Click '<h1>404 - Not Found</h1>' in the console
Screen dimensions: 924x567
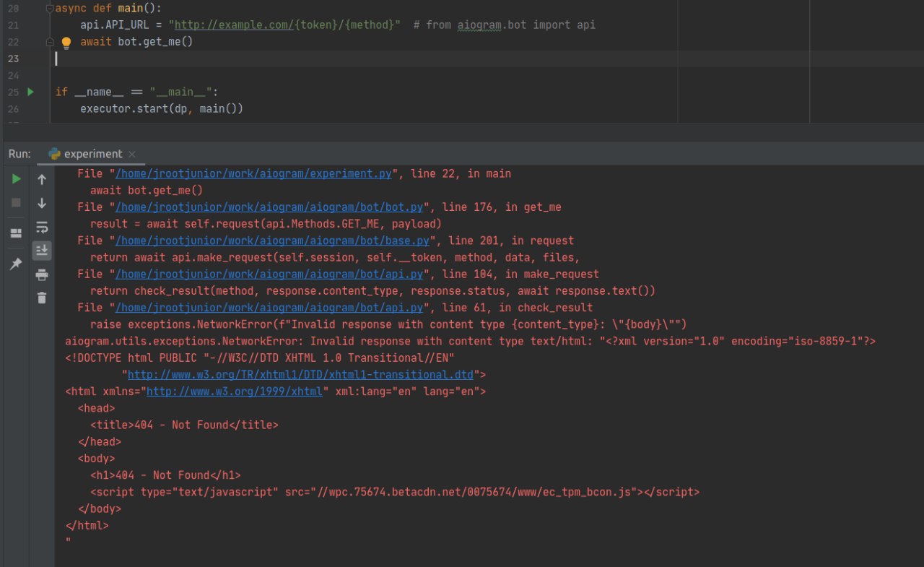pyautogui.click(x=165, y=475)
